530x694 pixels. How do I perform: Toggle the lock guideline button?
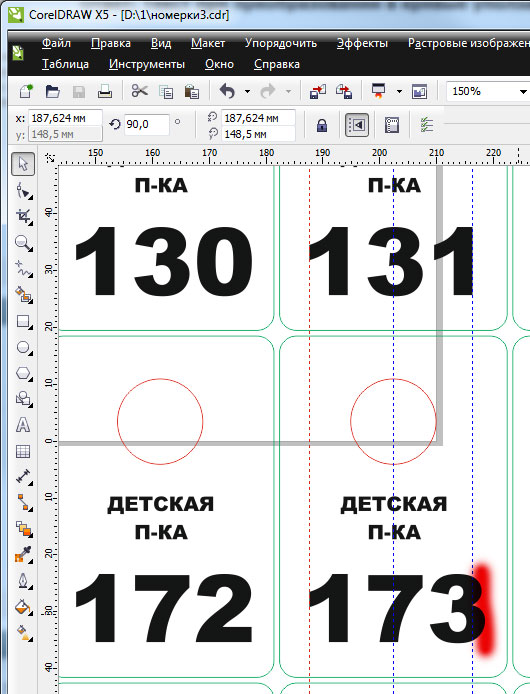pyautogui.click(x=322, y=126)
